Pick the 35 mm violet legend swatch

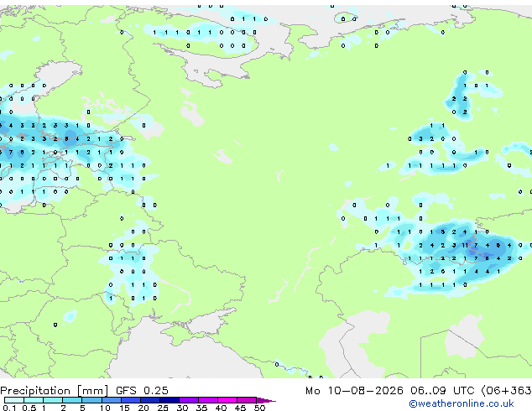207,400
